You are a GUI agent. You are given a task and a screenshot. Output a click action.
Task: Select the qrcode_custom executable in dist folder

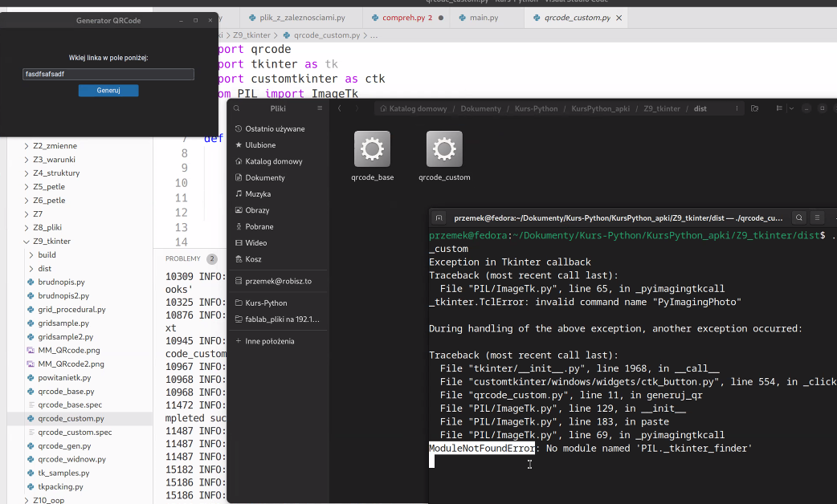coord(445,156)
